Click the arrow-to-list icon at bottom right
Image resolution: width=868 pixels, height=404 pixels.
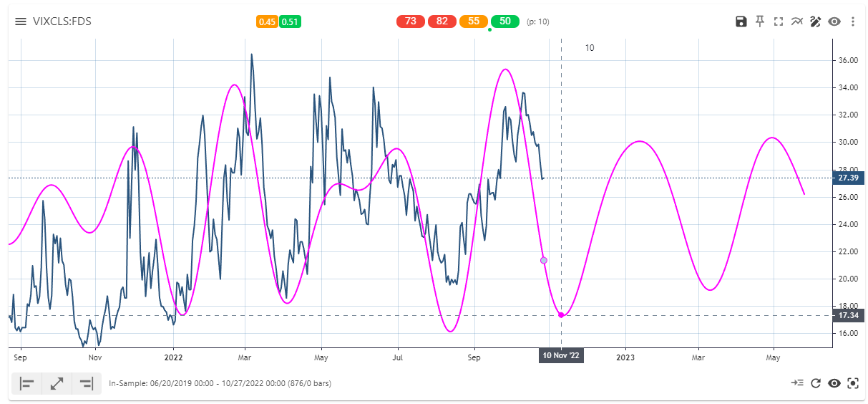coord(797,383)
